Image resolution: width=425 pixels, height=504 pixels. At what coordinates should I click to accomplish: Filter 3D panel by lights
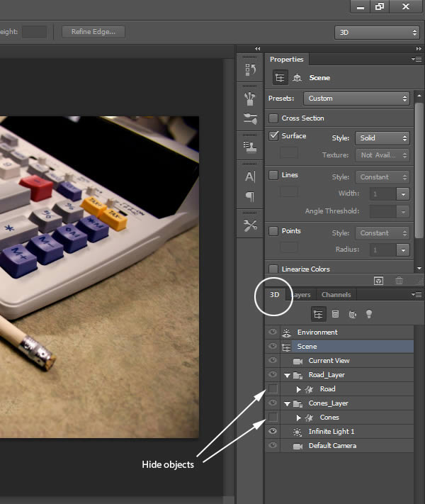369,314
